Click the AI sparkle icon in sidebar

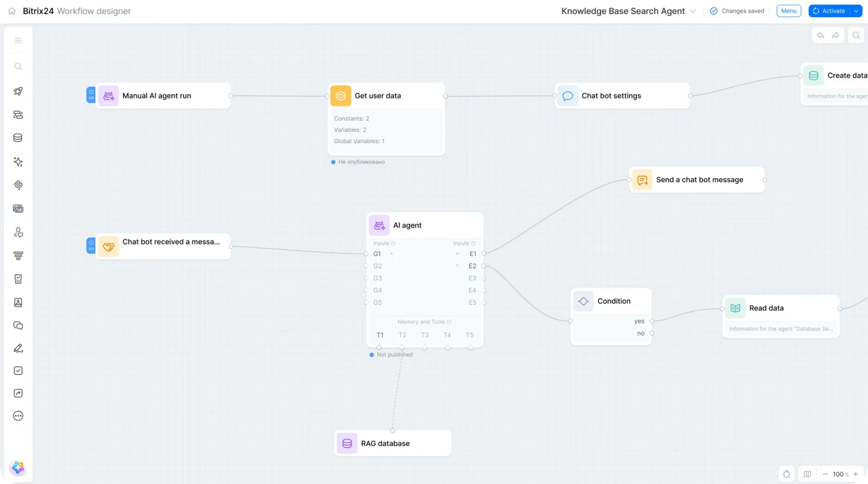(18, 162)
